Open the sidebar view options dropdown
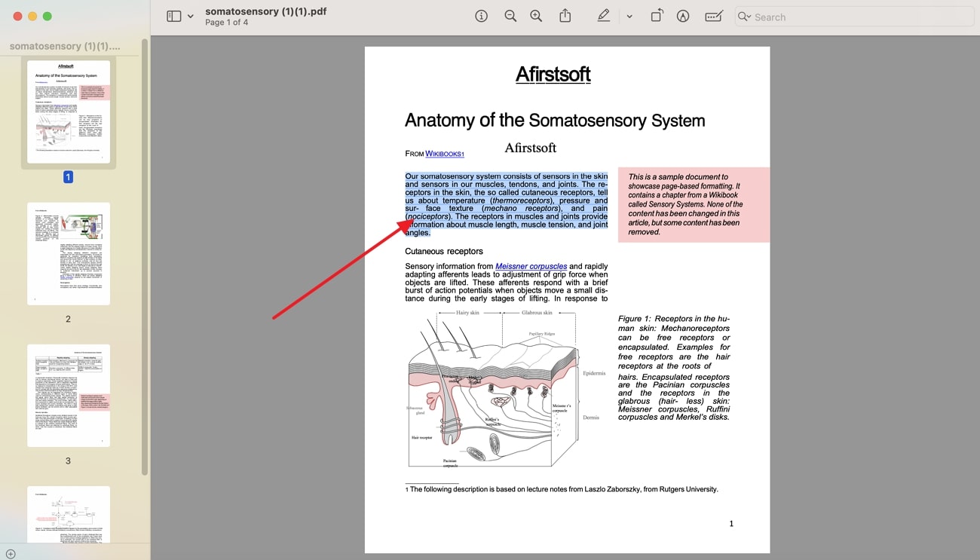980x560 pixels. [x=191, y=17]
